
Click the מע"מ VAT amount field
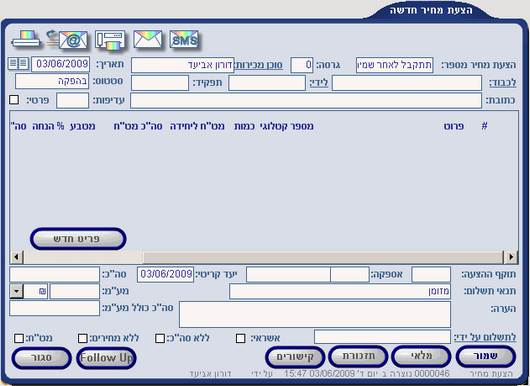(75, 291)
